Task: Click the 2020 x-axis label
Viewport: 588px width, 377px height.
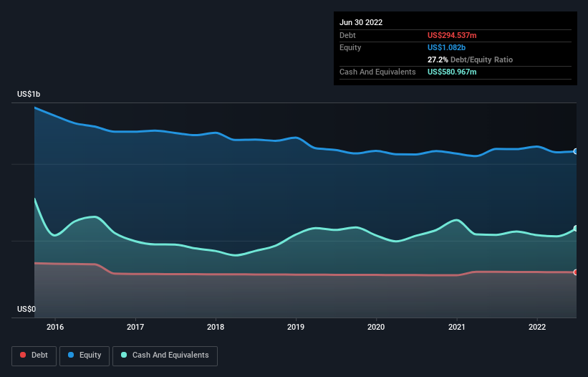Action: (376, 327)
